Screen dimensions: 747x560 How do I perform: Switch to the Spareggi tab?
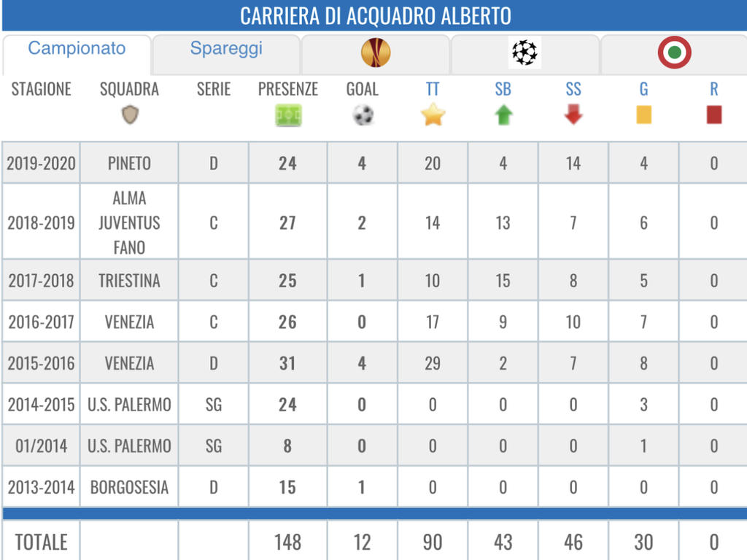(226, 49)
